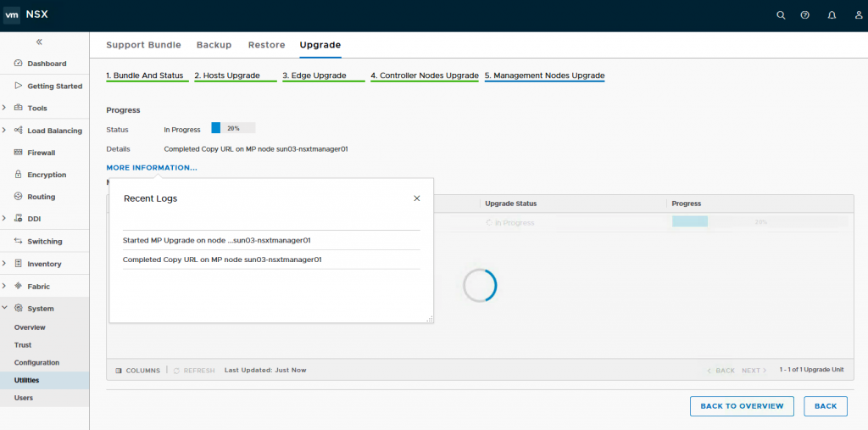Go to step 5 Management Nodes Upgrade
The image size is (868, 430).
(x=545, y=75)
